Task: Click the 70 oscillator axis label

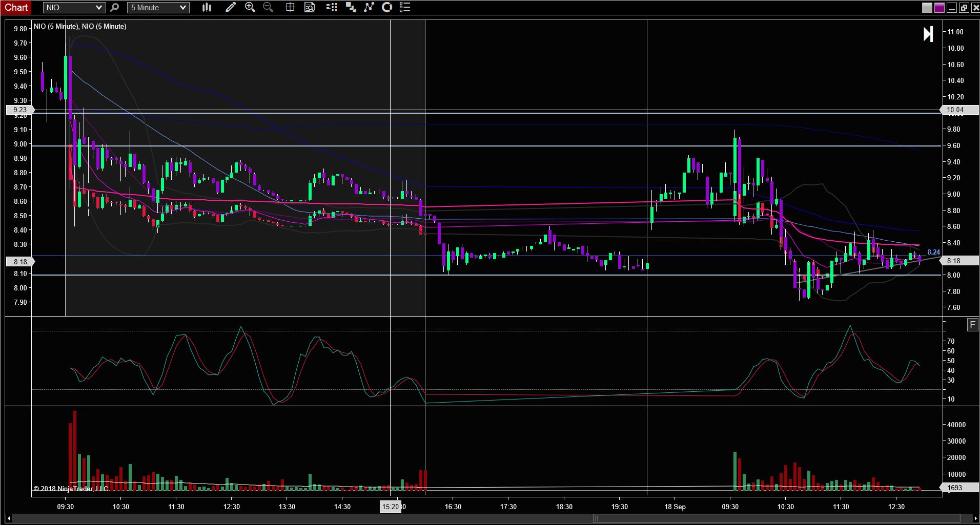Action: 951,341
